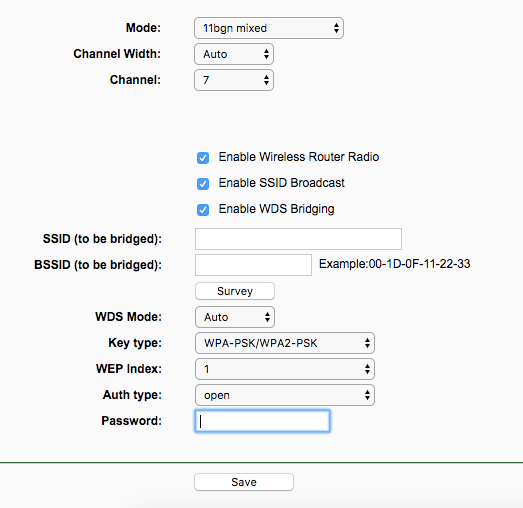Open the WDS Mode dropdown
The height and width of the screenshot is (508, 523).
(x=235, y=317)
